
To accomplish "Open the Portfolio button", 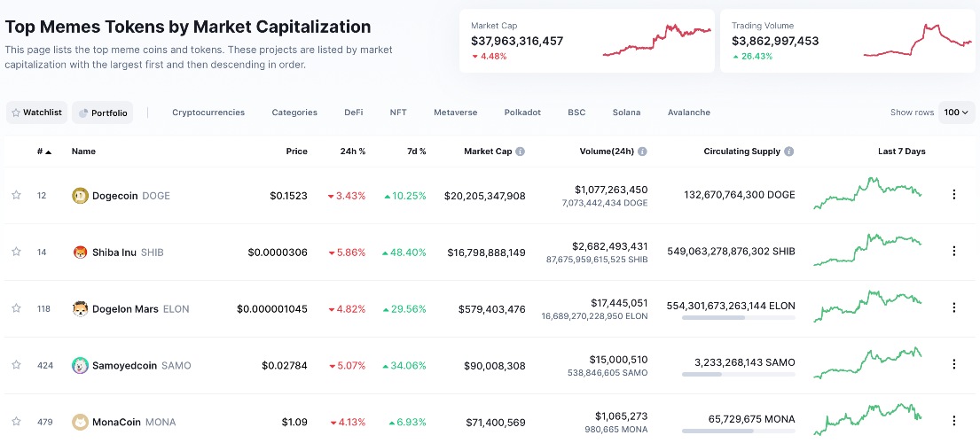I will [x=103, y=113].
